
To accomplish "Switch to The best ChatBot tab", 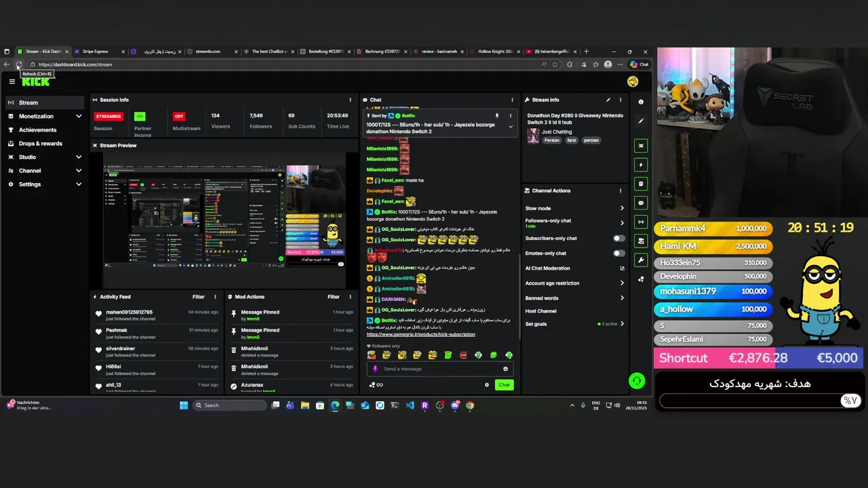I will click(269, 52).
